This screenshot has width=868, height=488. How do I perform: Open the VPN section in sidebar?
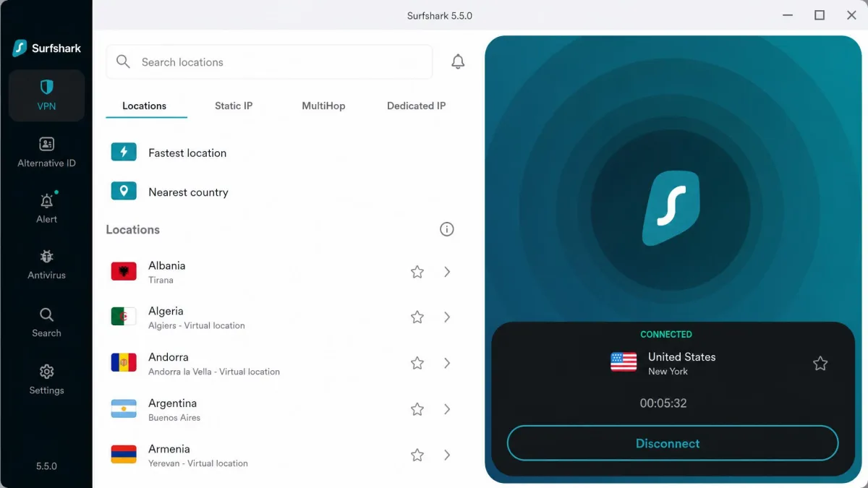[x=46, y=95]
